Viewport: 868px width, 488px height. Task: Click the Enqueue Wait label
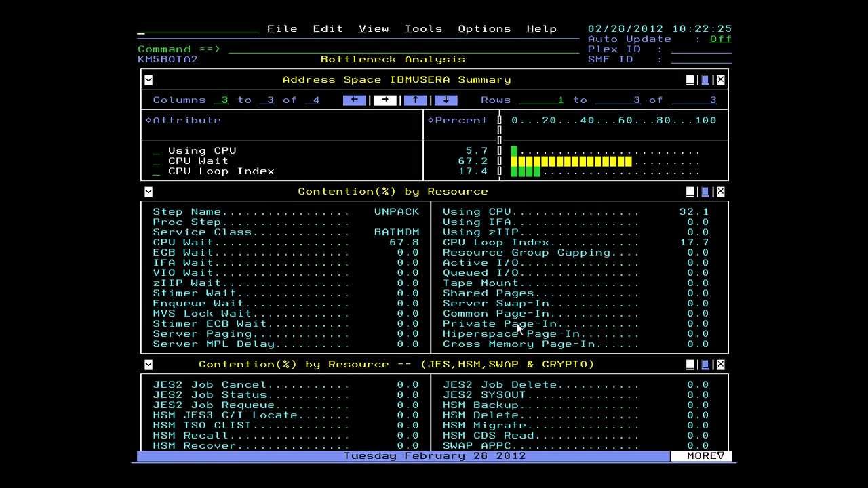point(198,303)
